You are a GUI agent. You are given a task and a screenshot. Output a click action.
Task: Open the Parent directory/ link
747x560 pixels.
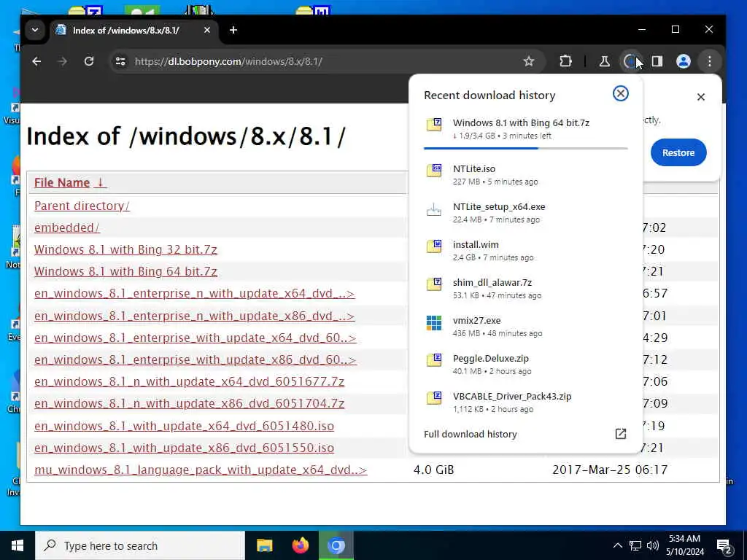pyautogui.click(x=82, y=206)
